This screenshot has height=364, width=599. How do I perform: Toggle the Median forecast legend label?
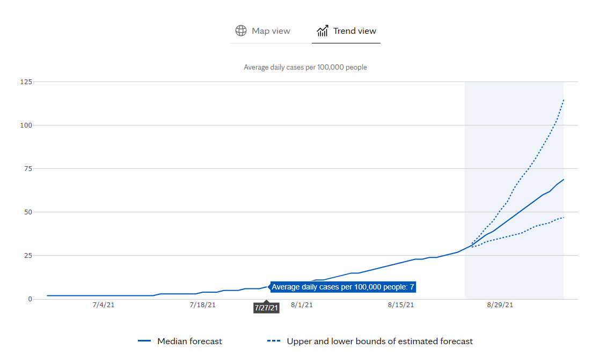click(189, 341)
